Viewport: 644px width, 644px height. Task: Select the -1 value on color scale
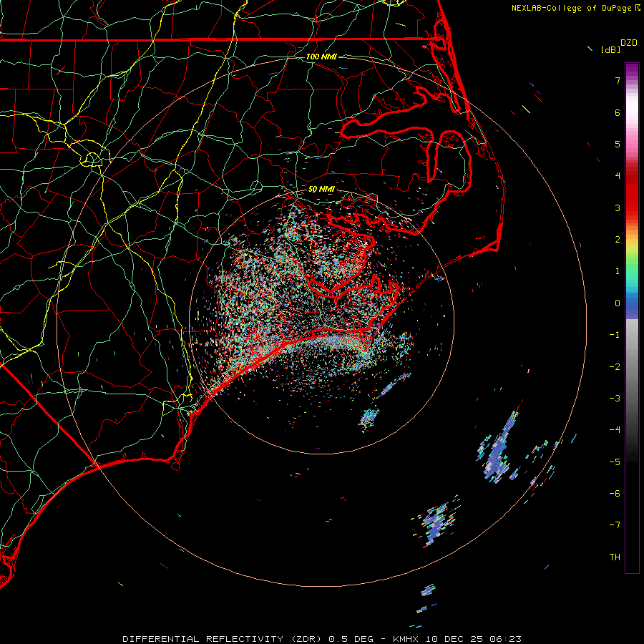[615, 335]
